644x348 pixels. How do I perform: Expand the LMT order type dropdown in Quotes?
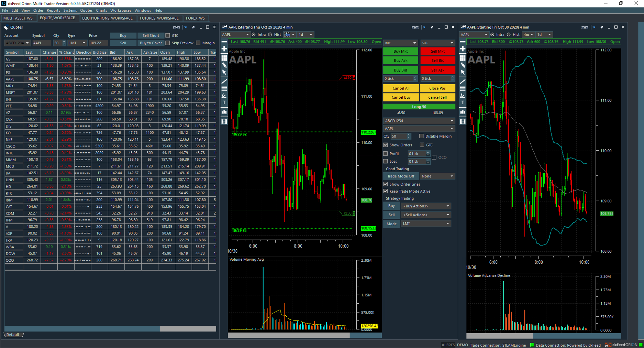coord(77,43)
